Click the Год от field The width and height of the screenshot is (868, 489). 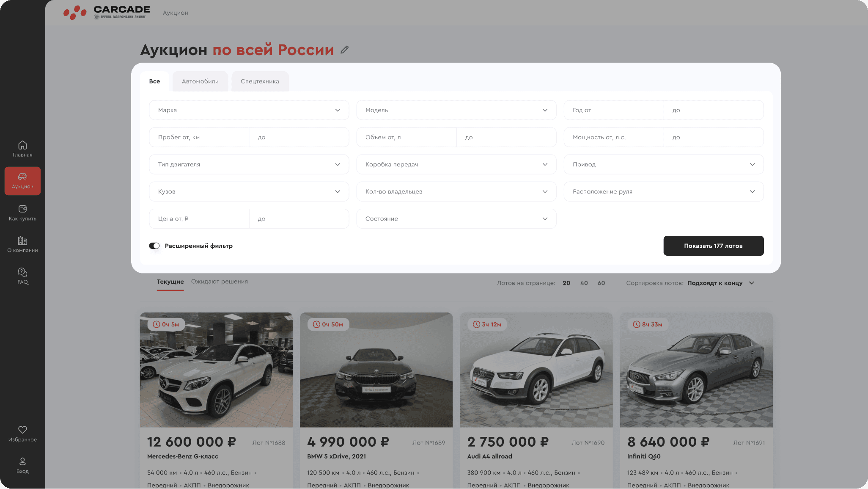pyautogui.click(x=614, y=110)
